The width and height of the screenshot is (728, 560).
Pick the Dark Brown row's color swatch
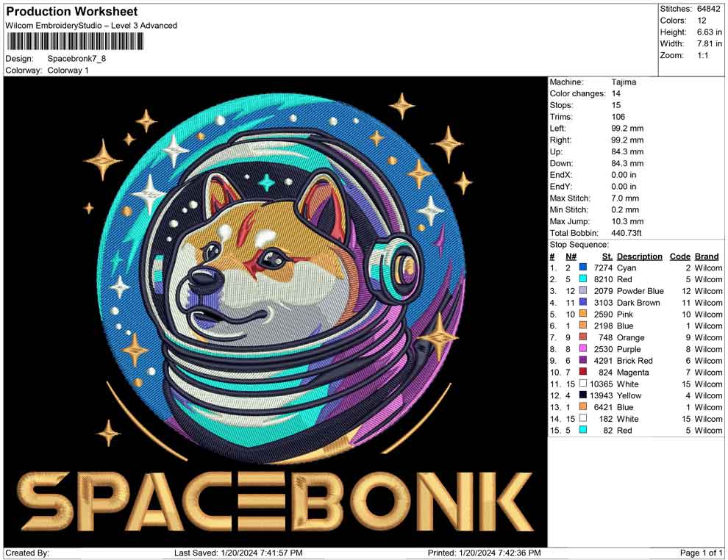pos(582,302)
